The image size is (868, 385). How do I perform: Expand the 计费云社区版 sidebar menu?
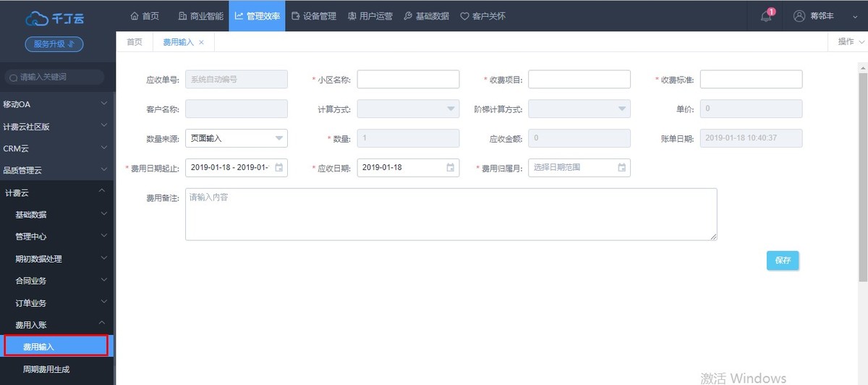tap(57, 127)
